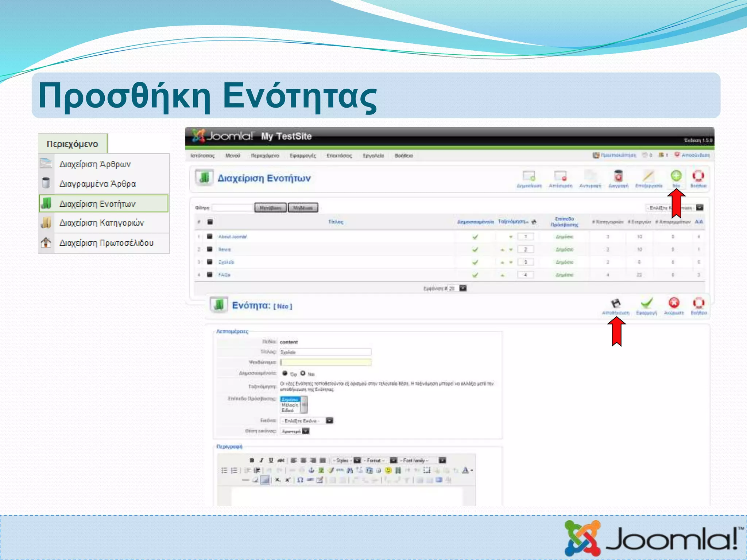Click the Apply green checkmark icon
The width and height of the screenshot is (747, 560).
(646, 304)
